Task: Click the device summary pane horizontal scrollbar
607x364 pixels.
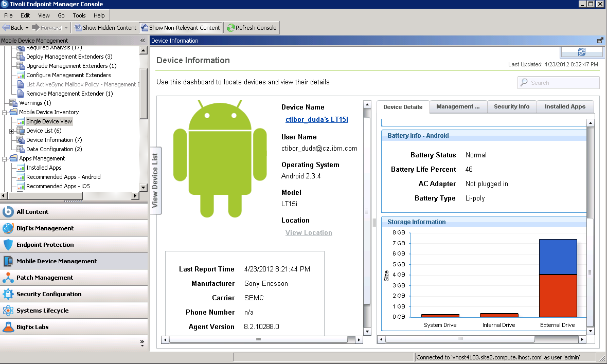Action: (x=262, y=340)
